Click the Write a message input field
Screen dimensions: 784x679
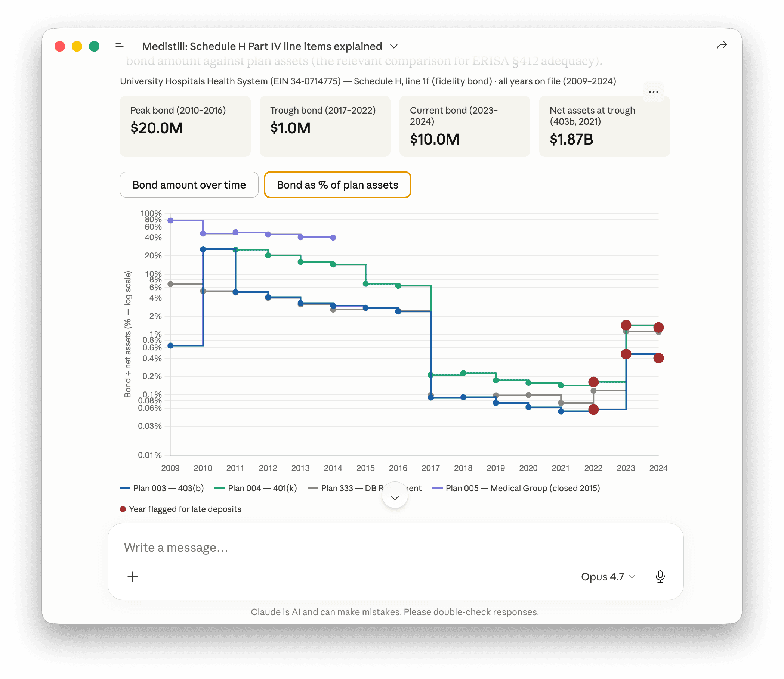[395, 548]
